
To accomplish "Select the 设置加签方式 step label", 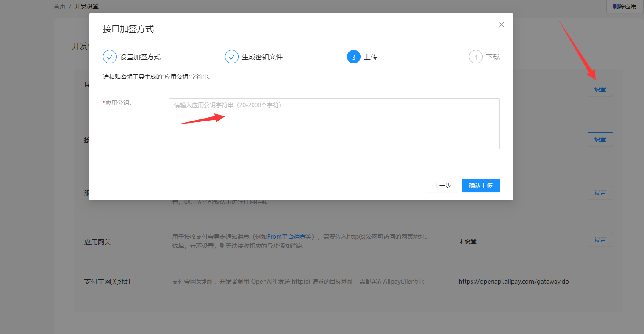I will pos(140,57).
